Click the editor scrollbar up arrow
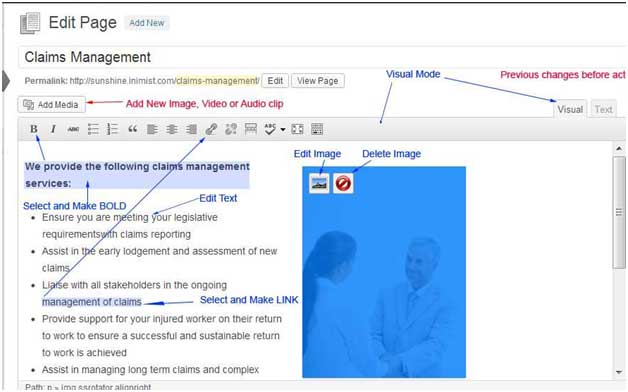The height and width of the screenshot is (392, 628). (x=619, y=149)
